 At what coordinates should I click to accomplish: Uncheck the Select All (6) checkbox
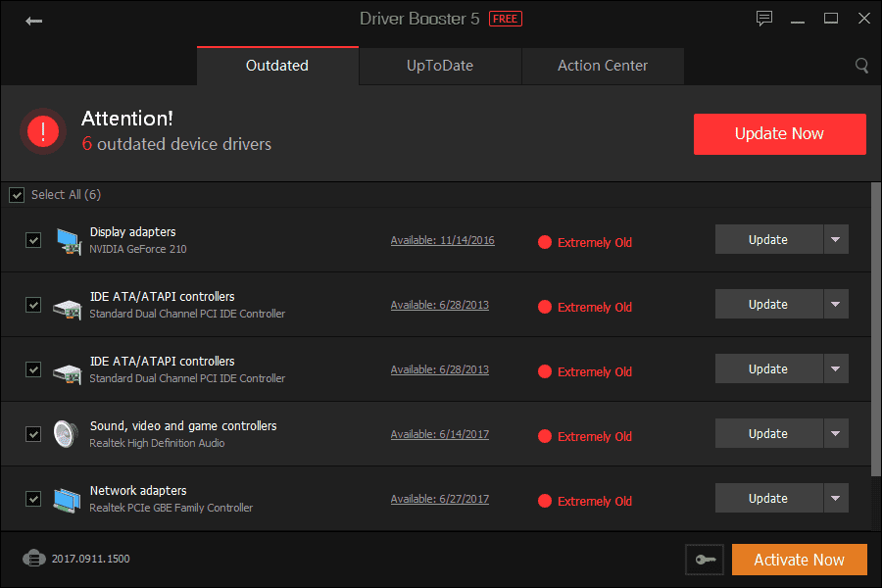pyautogui.click(x=17, y=194)
